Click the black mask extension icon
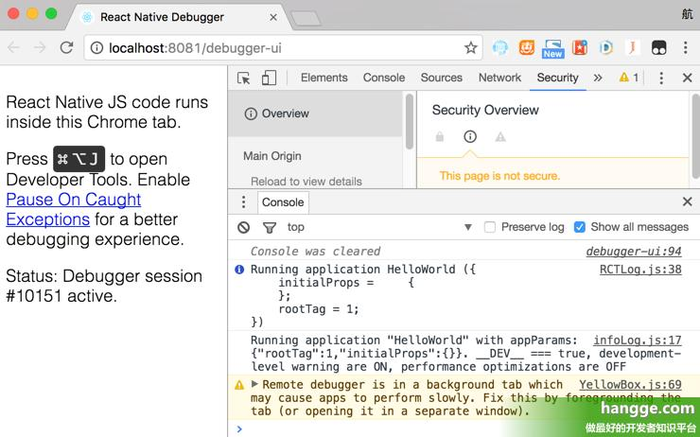The height and width of the screenshot is (437, 700). pyautogui.click(x=659, y=48)
